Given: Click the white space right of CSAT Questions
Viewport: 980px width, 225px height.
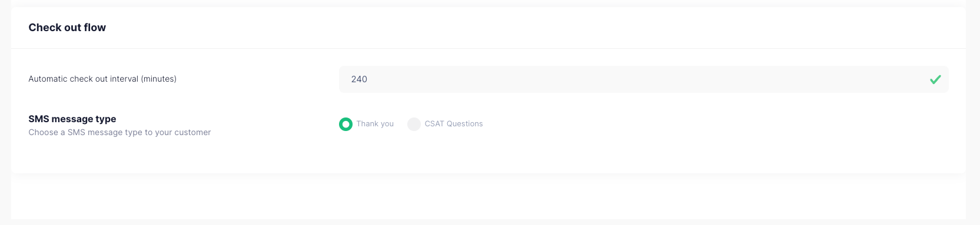Looking at the screenshot, I should 706,124.
